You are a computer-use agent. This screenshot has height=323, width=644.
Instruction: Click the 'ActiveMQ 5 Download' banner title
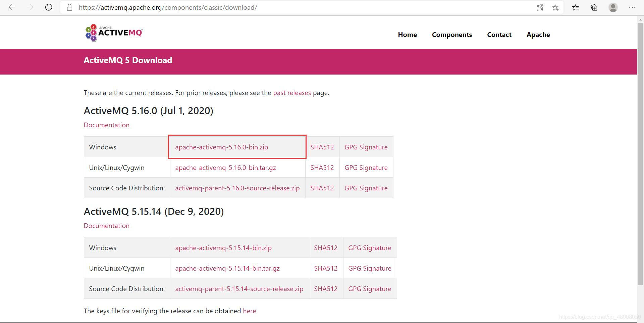tap(128, 60)
